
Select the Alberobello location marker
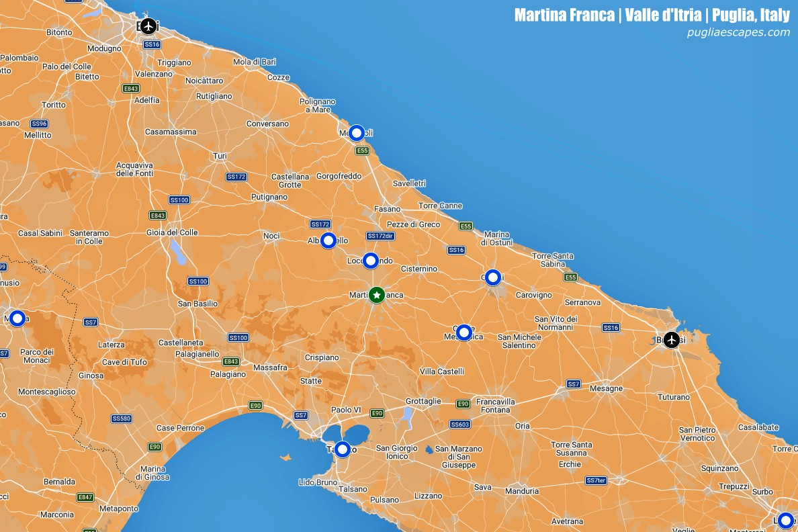(328, 240)
